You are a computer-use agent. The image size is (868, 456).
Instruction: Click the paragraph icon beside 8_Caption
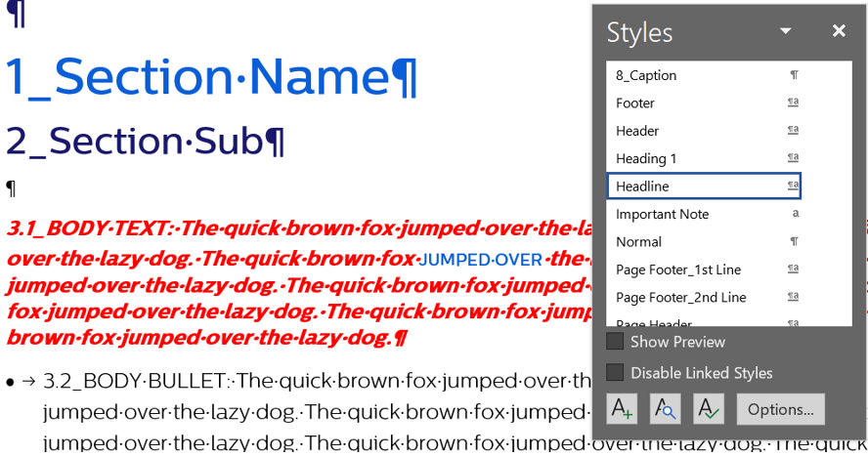click(x=794, y=75)
